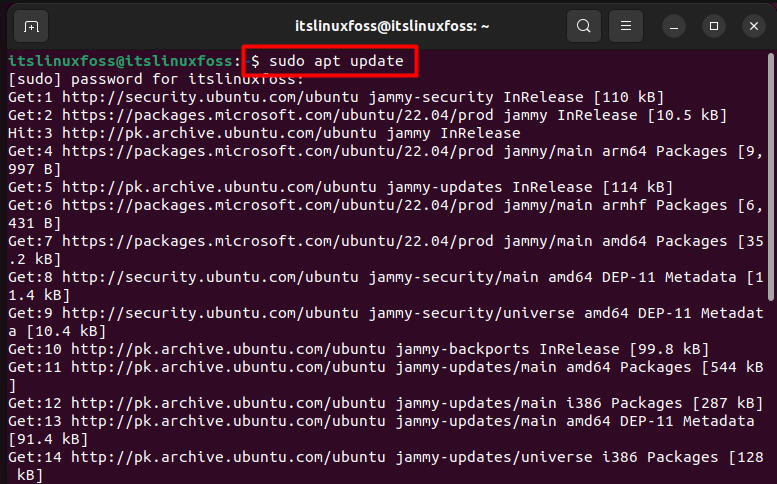Click the Get:11 jammy-updates/main amd64 Packages line

[x=386, y=376]
